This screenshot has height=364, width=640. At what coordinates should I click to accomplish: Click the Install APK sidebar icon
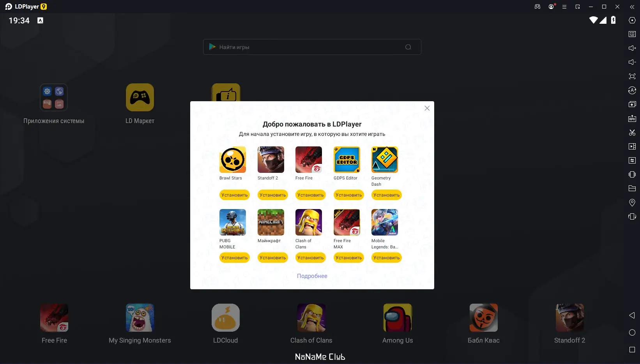click(x=632, y=118)
